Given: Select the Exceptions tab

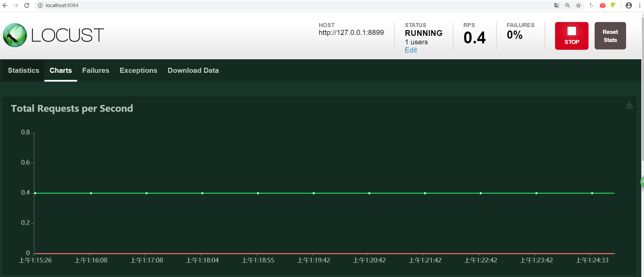Looking at the screenshot, I should [138, 70].
